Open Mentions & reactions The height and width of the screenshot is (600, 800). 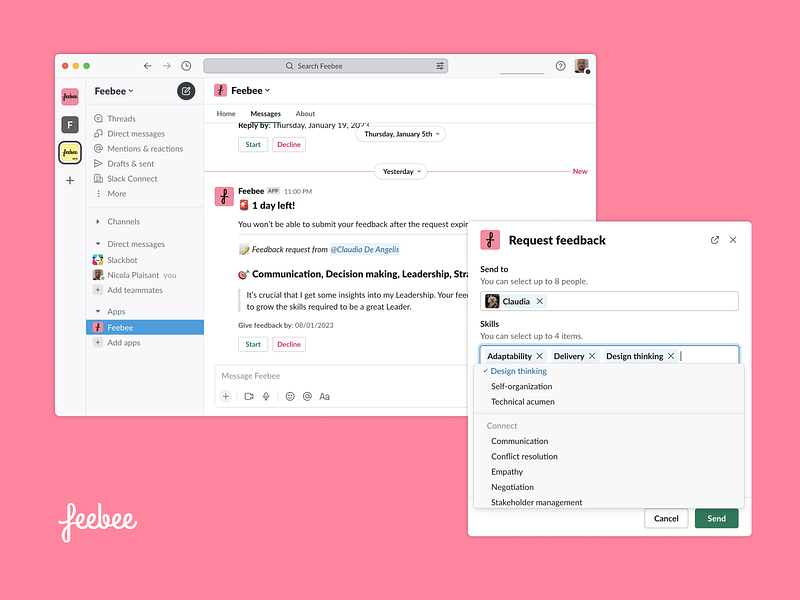click(145, 148)
